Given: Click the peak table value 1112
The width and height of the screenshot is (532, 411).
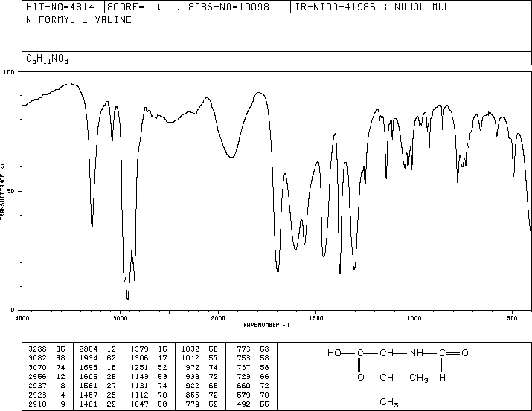Looking at the screenshot, I should point(139,395).
